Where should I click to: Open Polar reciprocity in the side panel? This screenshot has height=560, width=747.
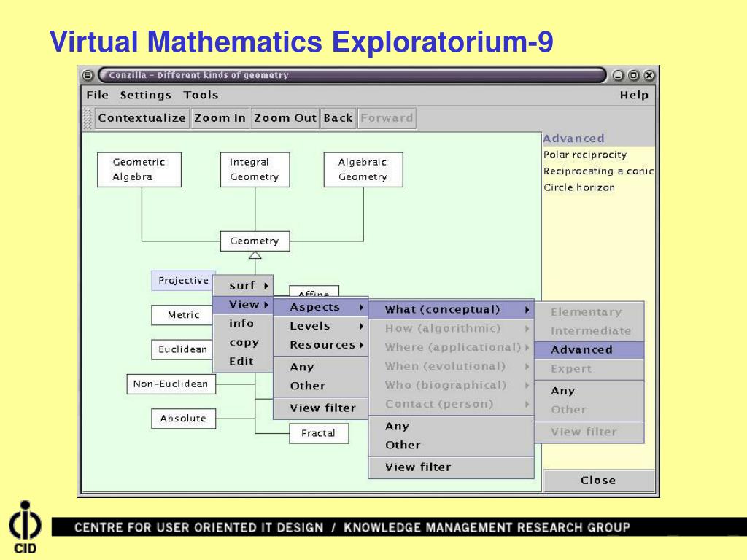point(585,155)
